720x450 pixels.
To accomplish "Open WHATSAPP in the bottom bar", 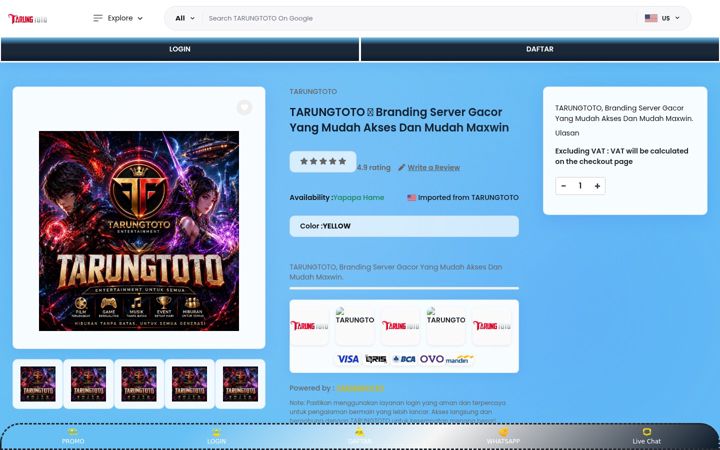I will point(503,437).
